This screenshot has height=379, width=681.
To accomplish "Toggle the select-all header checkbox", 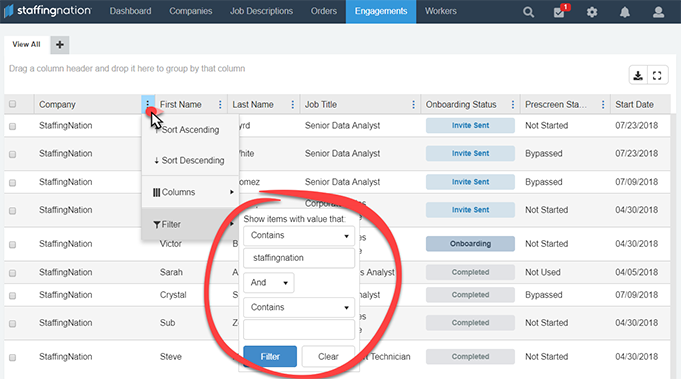I will point(13,104).
